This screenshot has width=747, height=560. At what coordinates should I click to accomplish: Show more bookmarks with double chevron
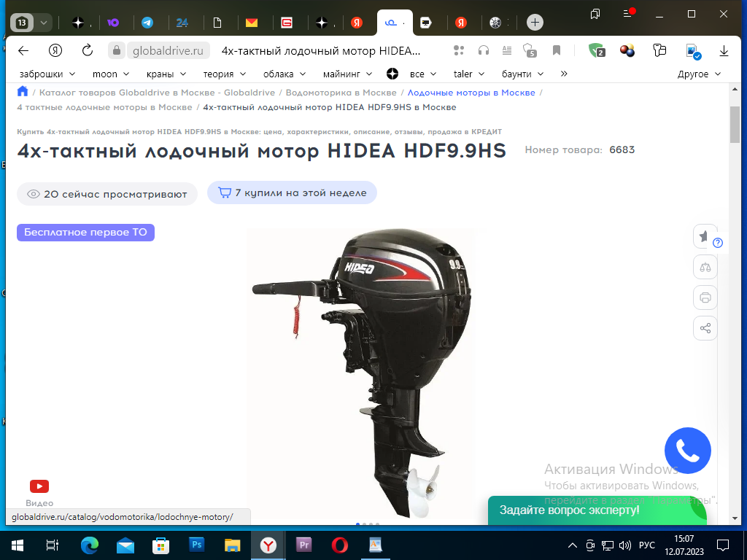click(564, 74)
